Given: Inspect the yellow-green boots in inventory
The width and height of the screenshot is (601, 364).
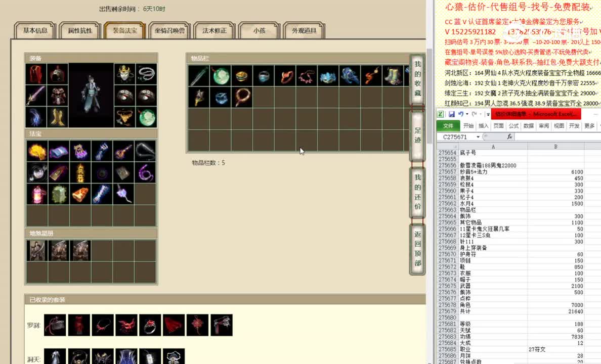Looking at the screenshot, I should click(392, 75).
